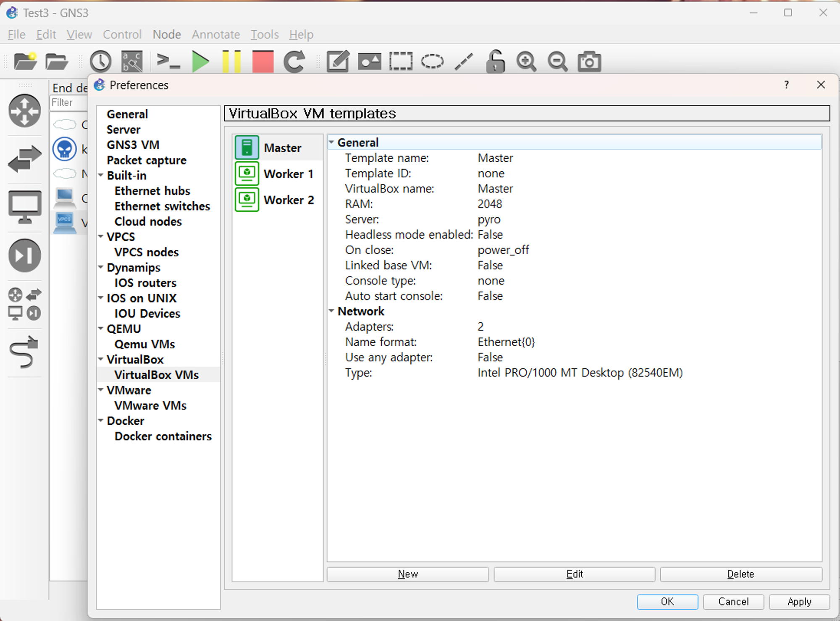Stop all nodes with red square icon
This screenshot has height=621, width=840.
pos(263,61)
